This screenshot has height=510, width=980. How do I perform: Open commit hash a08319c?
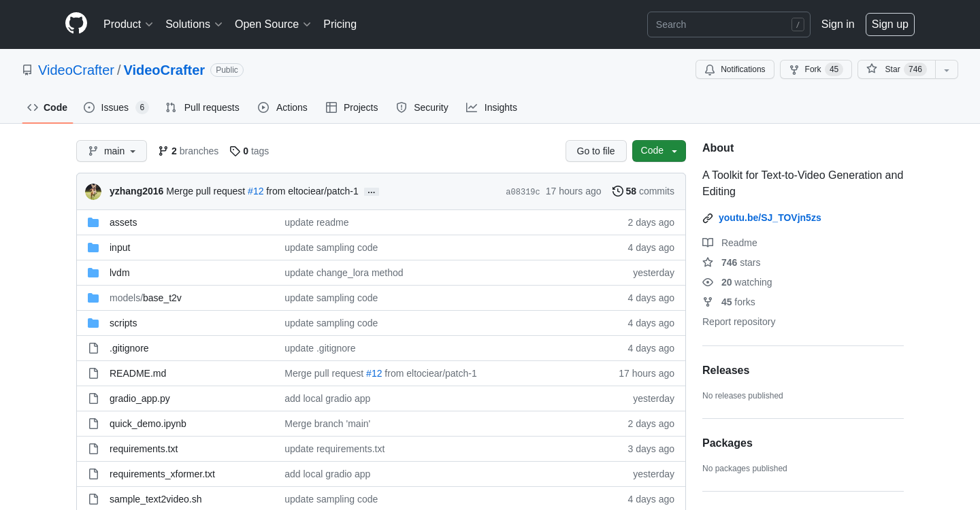click(x=523, y=192)
